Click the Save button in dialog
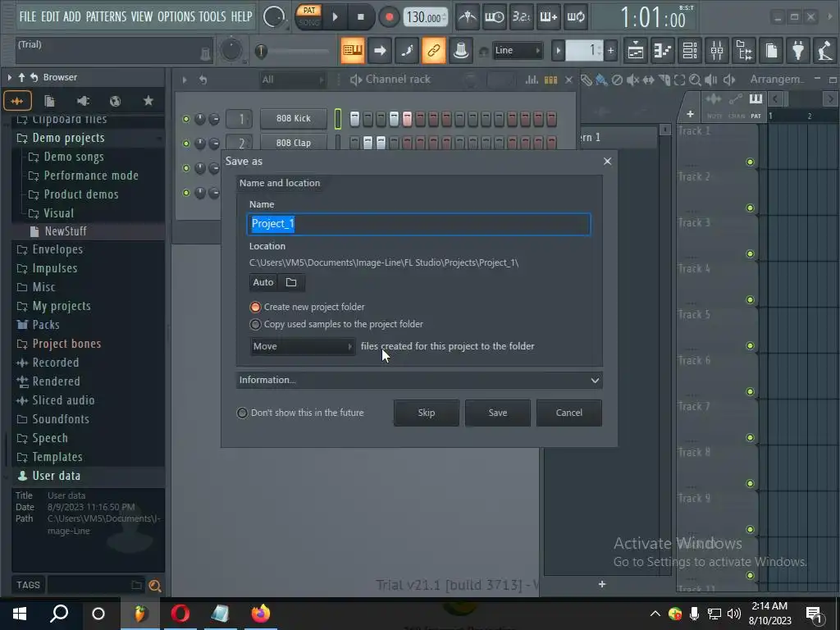840x630 pixels. (498, 413)
